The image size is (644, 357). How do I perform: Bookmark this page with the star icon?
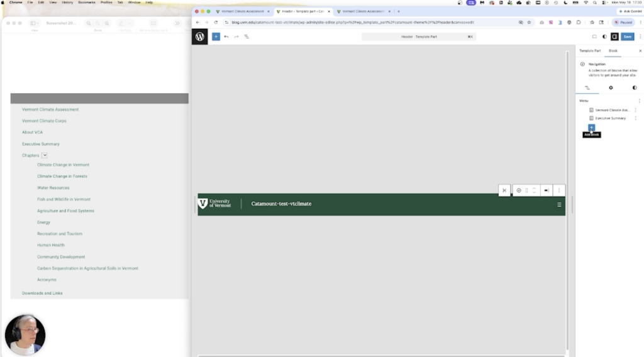[x=529, y=22]
